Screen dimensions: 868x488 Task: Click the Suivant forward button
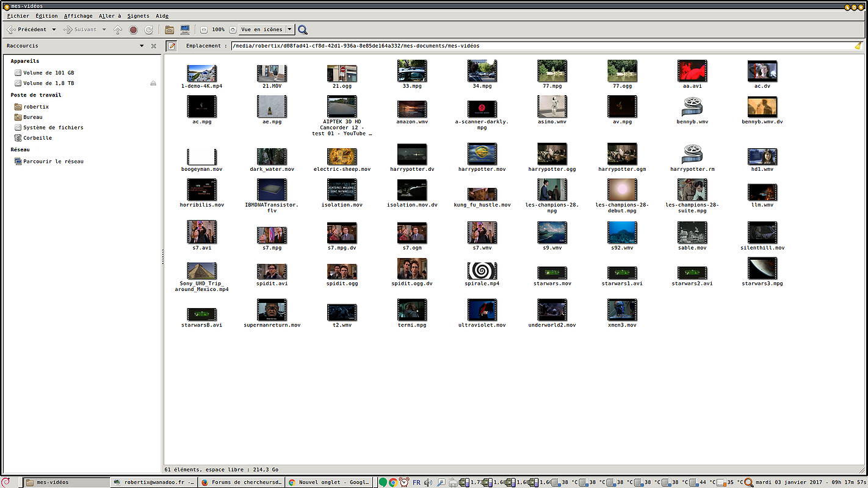click(x=80, y=29)
